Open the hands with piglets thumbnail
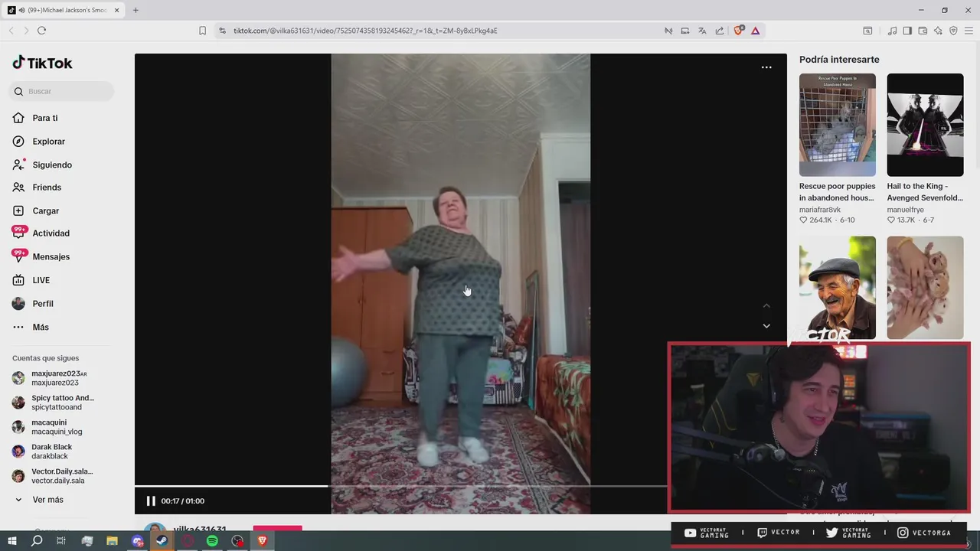The image size is (980, 551). (925, 288)
